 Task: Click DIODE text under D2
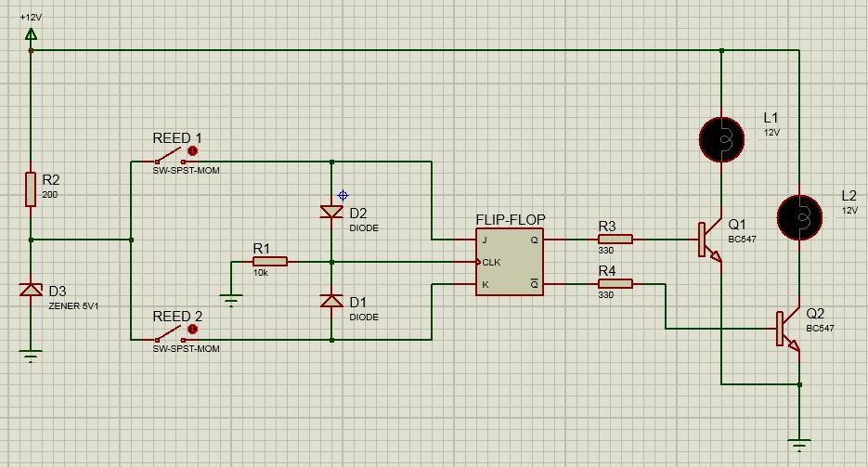coord(364,228)
